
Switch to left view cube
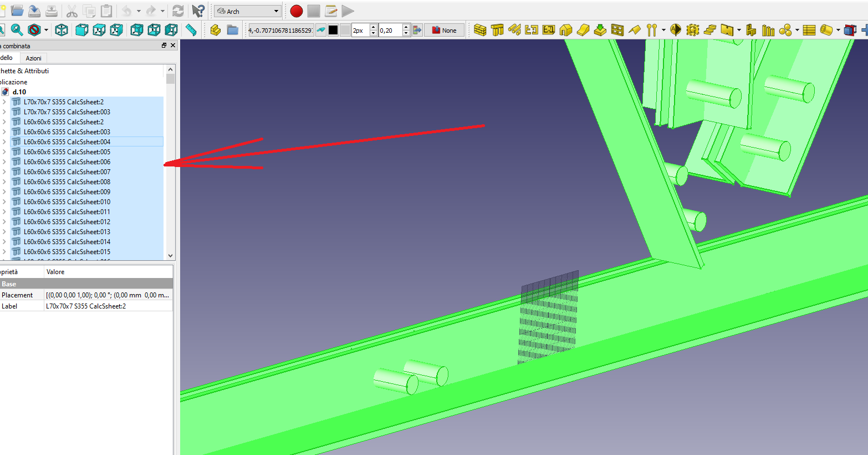(x=171, y=30)
